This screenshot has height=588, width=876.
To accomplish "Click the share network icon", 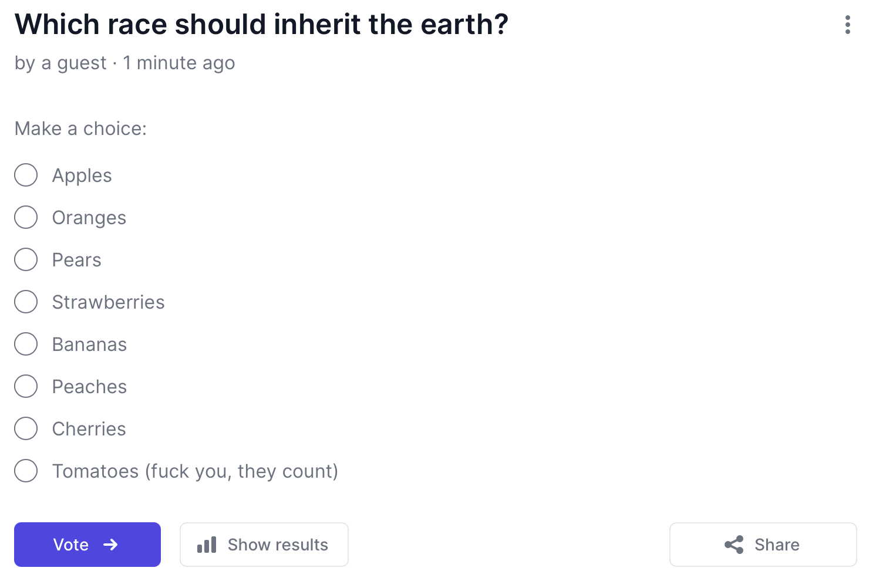I will click(734, 545).
